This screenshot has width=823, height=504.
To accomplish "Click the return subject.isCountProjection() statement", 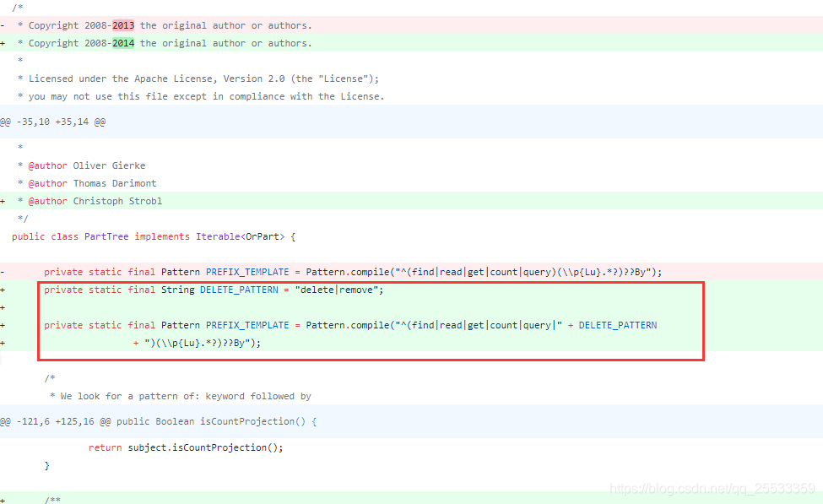I will click(x=185, y=447).
